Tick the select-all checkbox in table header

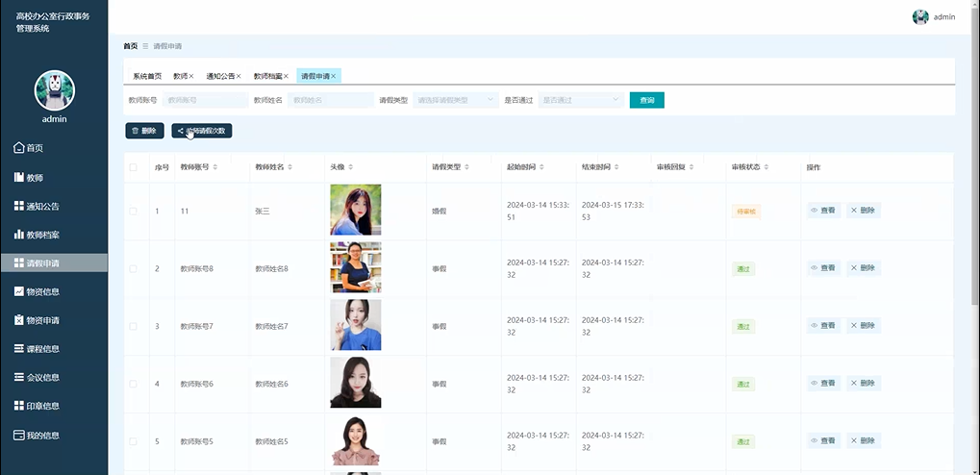click(x=133, y=167)
